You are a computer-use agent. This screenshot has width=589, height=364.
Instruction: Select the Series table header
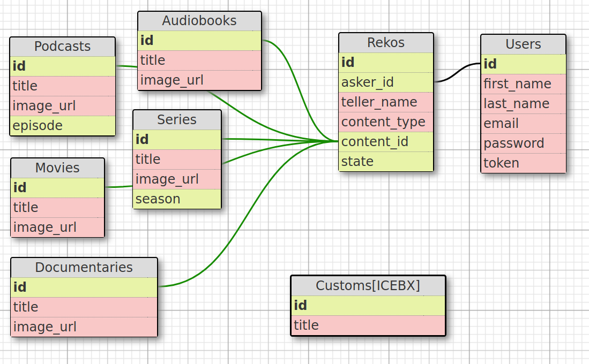[x=177, y=120]
